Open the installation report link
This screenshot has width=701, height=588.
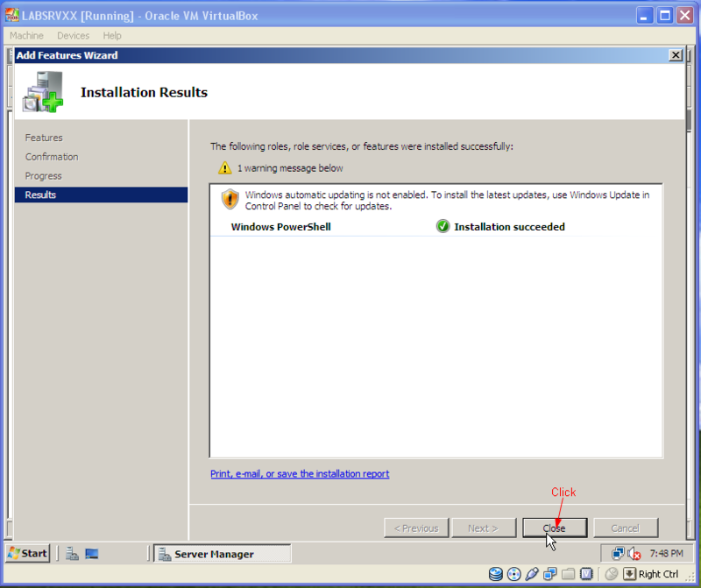pos(300,473)
